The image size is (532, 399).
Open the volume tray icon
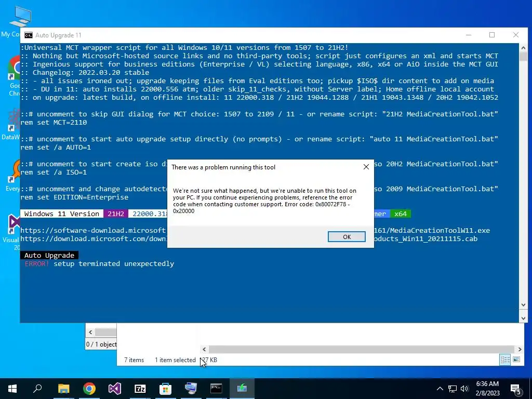(464, 389)
